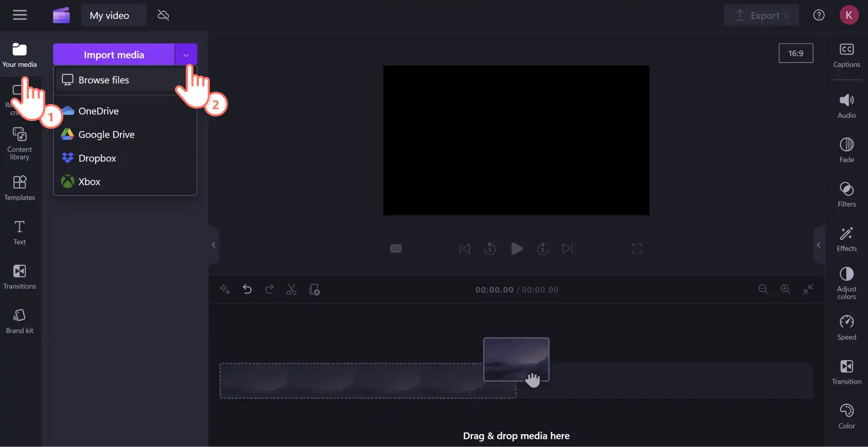Click the video clip thumbnail on timeline
This screenshot has height=447, width=868.
516,359
